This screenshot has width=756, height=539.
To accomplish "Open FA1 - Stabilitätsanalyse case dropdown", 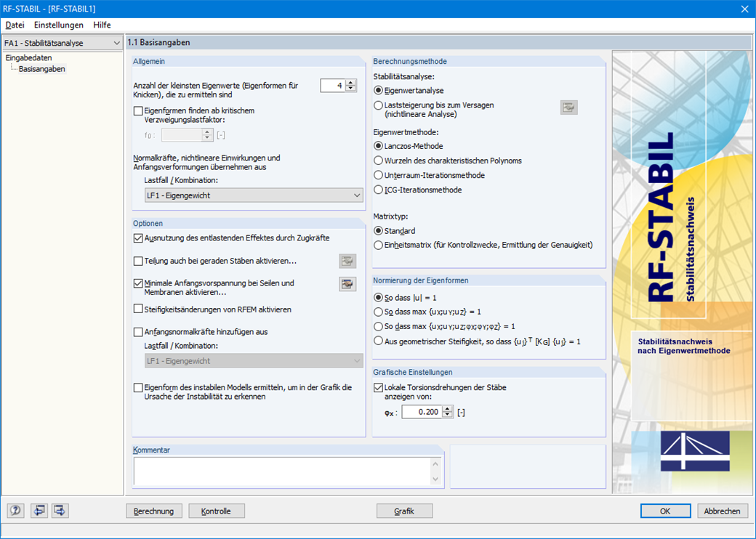I will [x=63, y=43].
